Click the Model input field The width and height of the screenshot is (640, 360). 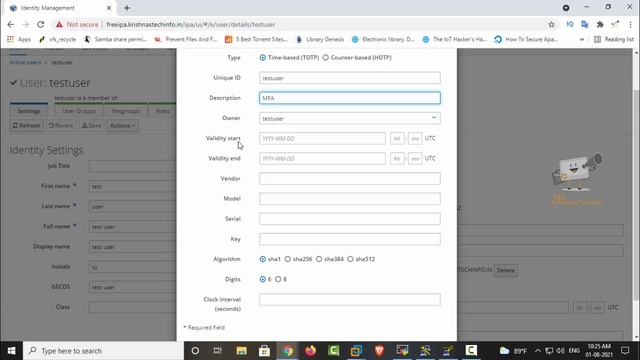[x=350, y=199]
